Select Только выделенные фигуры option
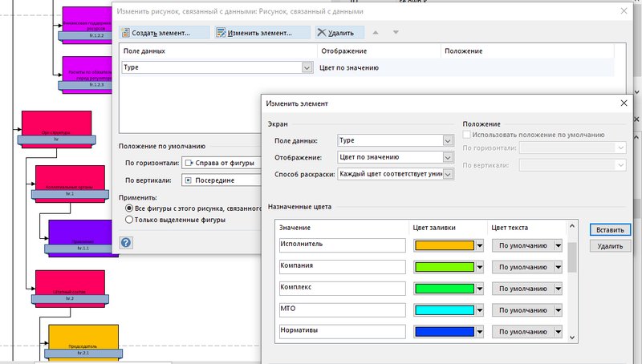The height and width of the screenshot is (364, 642). (129, 220)
